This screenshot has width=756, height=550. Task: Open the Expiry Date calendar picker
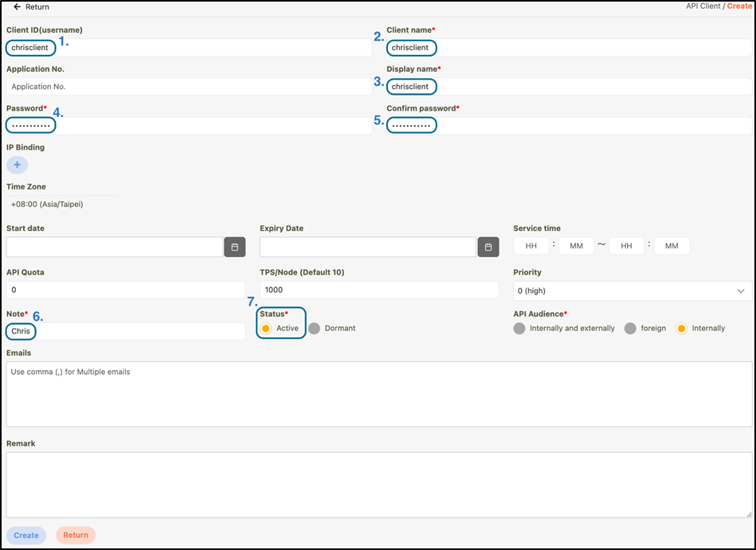[488, 247]
